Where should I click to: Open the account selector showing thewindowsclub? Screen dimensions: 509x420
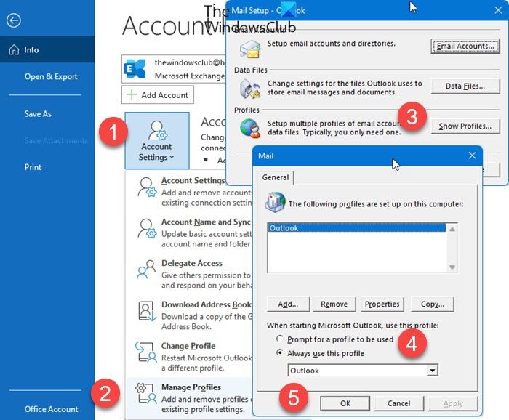[x=174, y=69]
